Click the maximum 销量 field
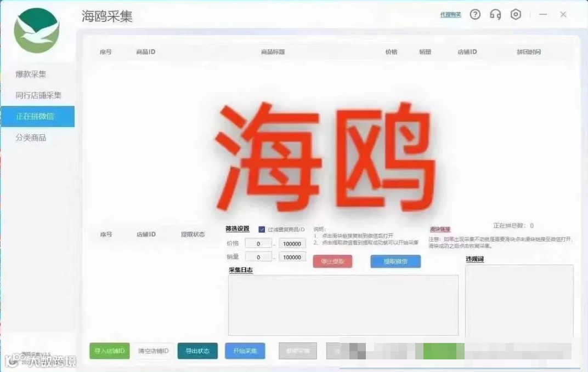The width and height of the screenshot is (588, 372). click(292, 257)
